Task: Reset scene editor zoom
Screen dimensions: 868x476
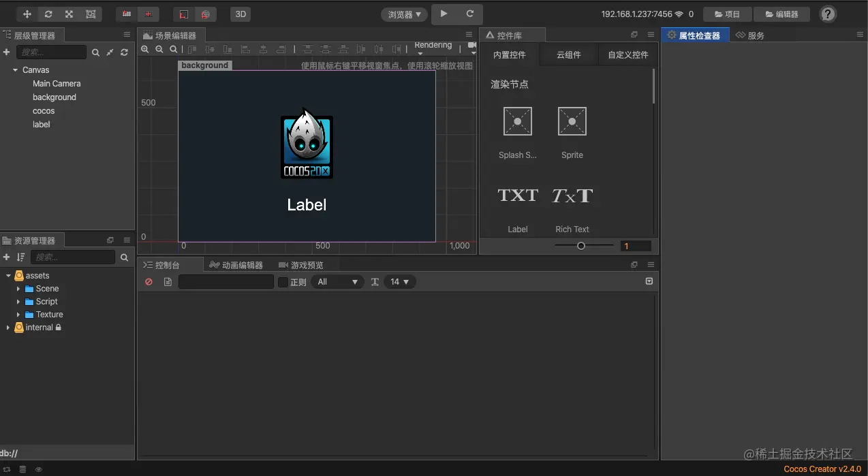Action: [174, 49]
